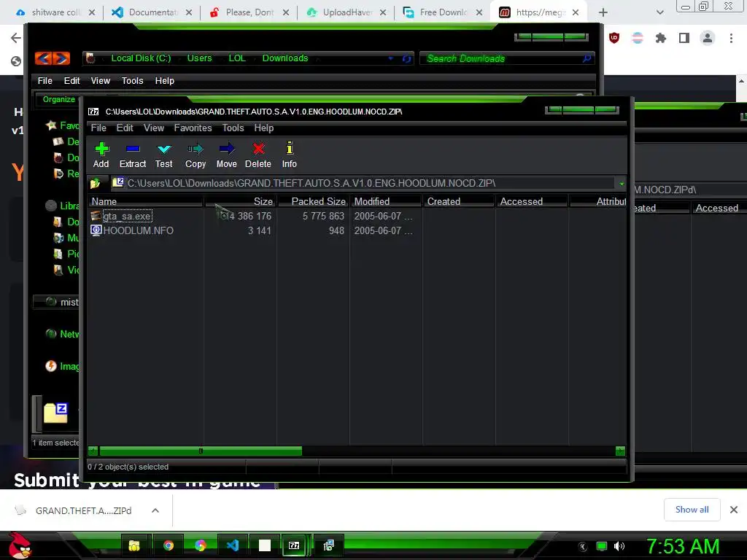Screen dimensions: 747x560
Task: Toggle the Chrome side panel icon
Action: (x=684, y=38)
